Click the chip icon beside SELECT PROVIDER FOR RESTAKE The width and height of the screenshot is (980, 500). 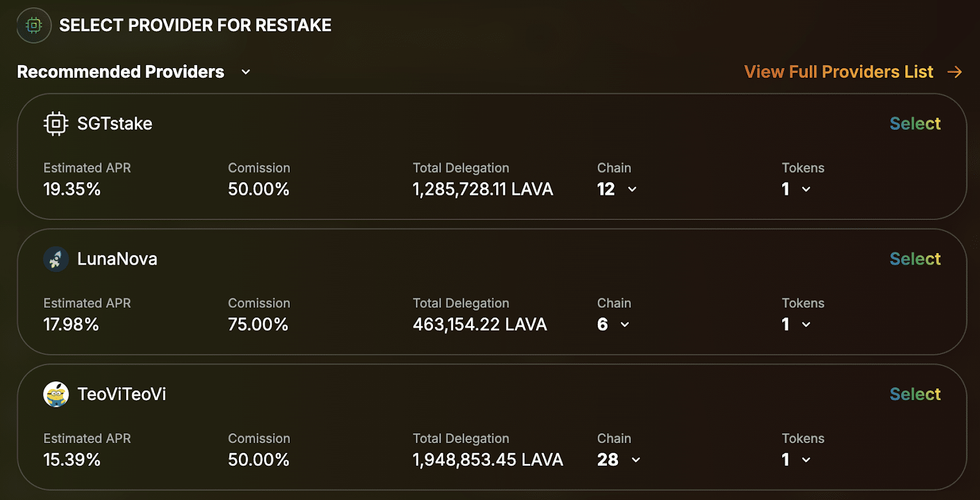click(x=34, y=26)
